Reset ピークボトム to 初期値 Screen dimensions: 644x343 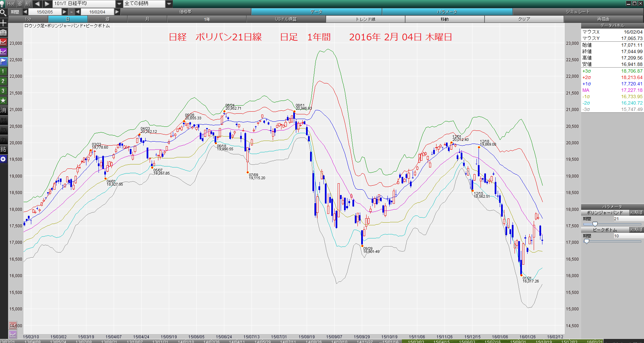coord(637,230)
